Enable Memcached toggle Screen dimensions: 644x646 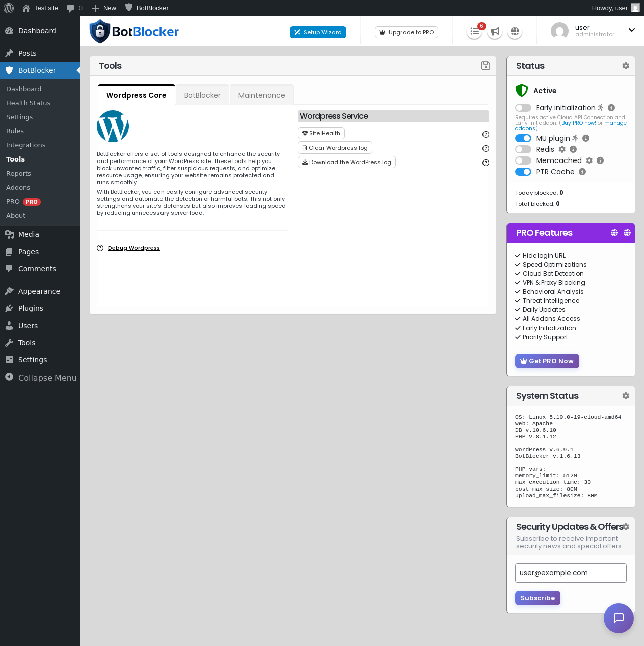(x=523, y=160)
